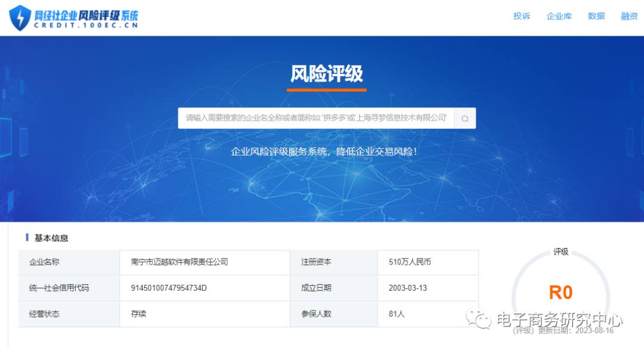
Task: Select credit code 91450100747954734D
Action: coord(169,288)
